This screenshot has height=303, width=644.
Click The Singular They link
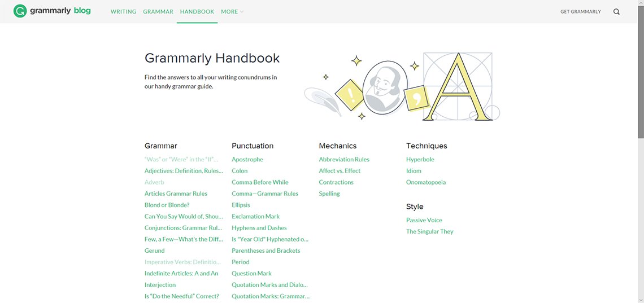pyautogui.click(x=430, y=231)
